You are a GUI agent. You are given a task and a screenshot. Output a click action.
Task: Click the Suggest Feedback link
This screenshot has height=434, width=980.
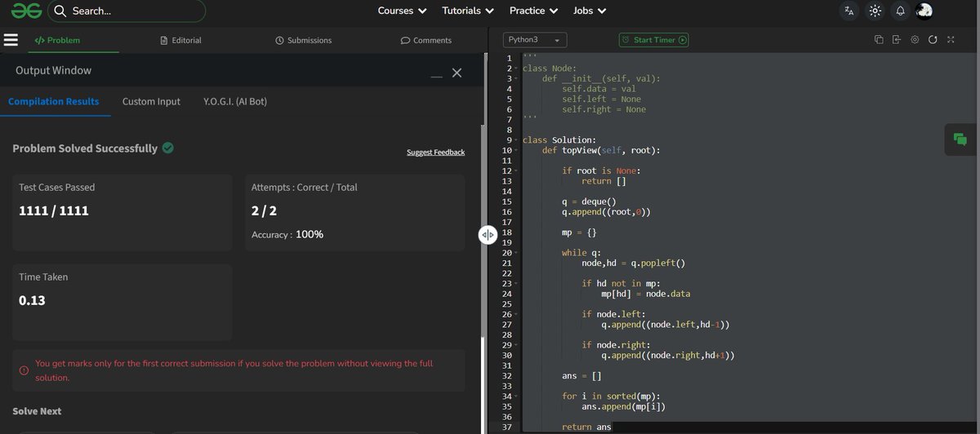click(x=435, y=153)
